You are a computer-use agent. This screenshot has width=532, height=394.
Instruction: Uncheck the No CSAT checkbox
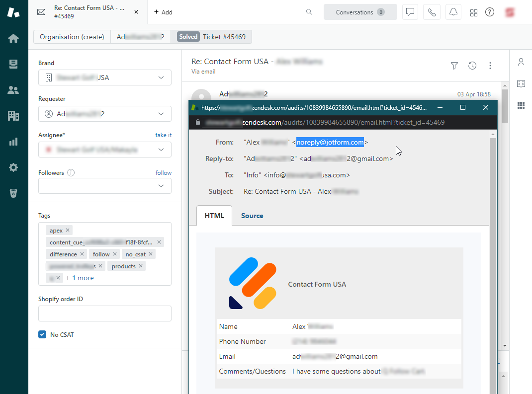(x=42, y=334)
